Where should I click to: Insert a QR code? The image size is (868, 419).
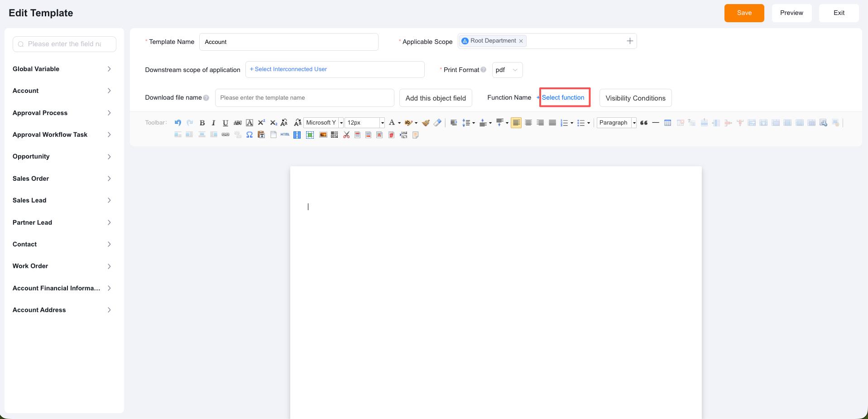point(335,135)
